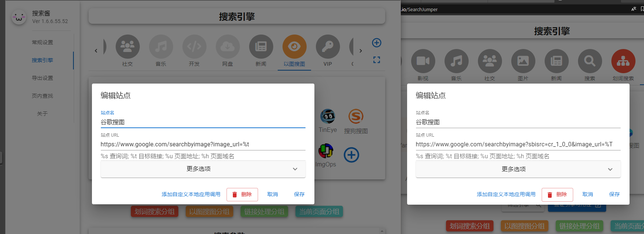
Task: Click the TinEye search engine icon
Action: 328,117
